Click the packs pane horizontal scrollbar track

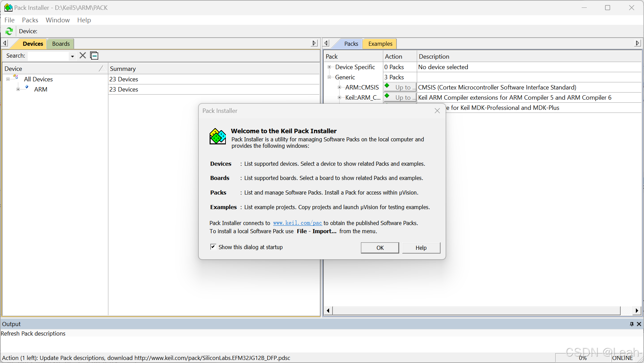[626, 310]
